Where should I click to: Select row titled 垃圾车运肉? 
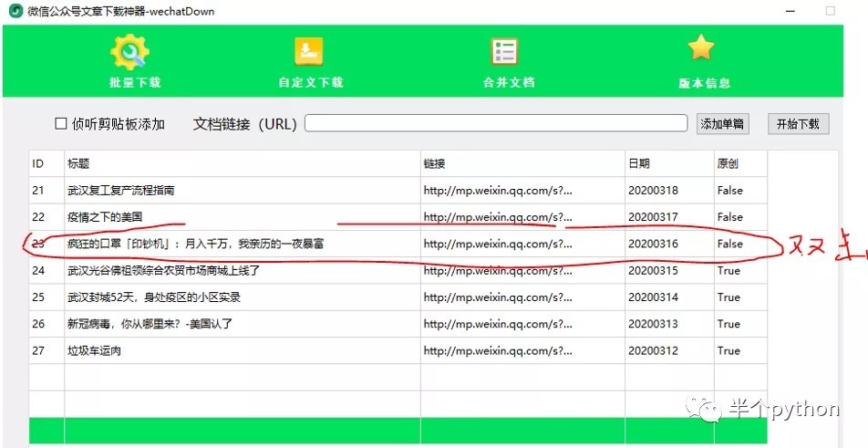[x=398, y=350]
